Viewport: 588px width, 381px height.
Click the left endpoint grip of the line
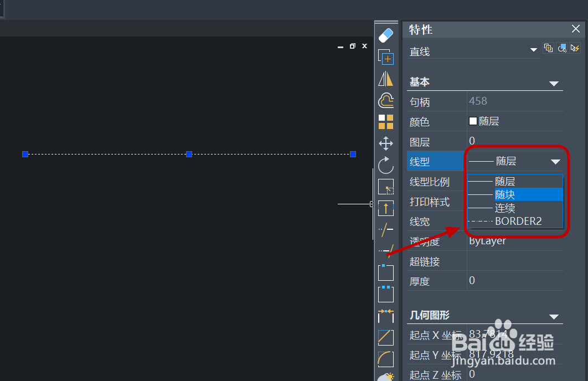pos(25,154)
